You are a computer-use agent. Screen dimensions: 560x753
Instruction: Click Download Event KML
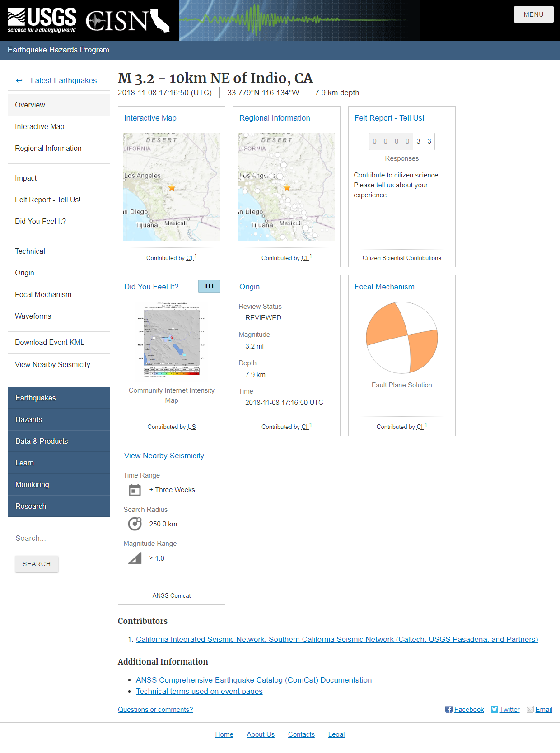tap(59, 342)
